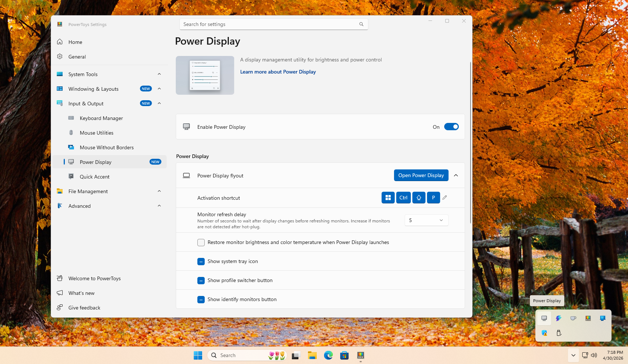This screenshot has height=364, width=628.
Task: Open Welcome to PowerToys
Action: coord(109,278)
